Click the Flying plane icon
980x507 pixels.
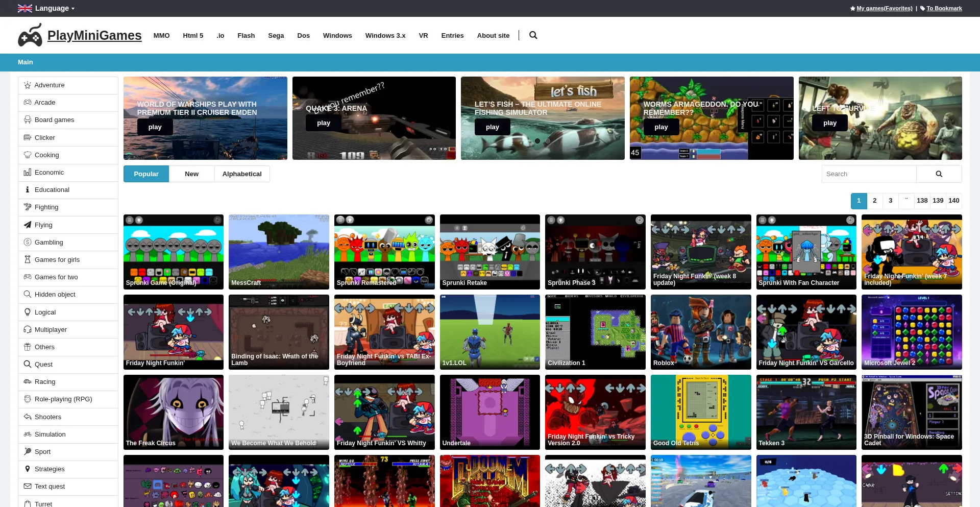click(28, 225)
